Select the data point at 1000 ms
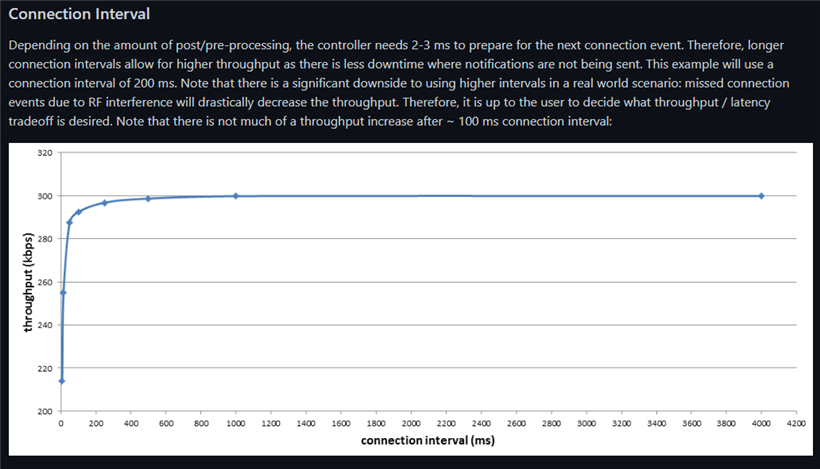Image resolution: width=820 pixels, height=469 pixels. click(236, 196)
